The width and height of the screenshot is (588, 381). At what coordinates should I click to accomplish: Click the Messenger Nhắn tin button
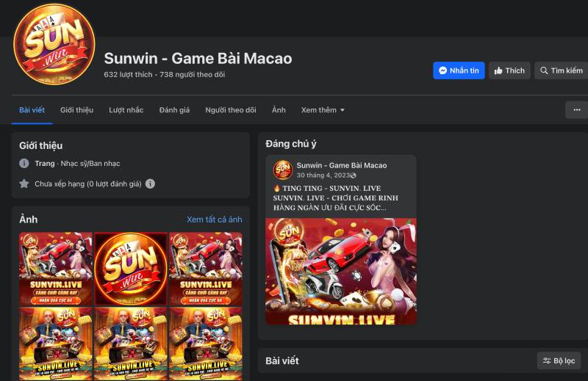pos(459,70)
